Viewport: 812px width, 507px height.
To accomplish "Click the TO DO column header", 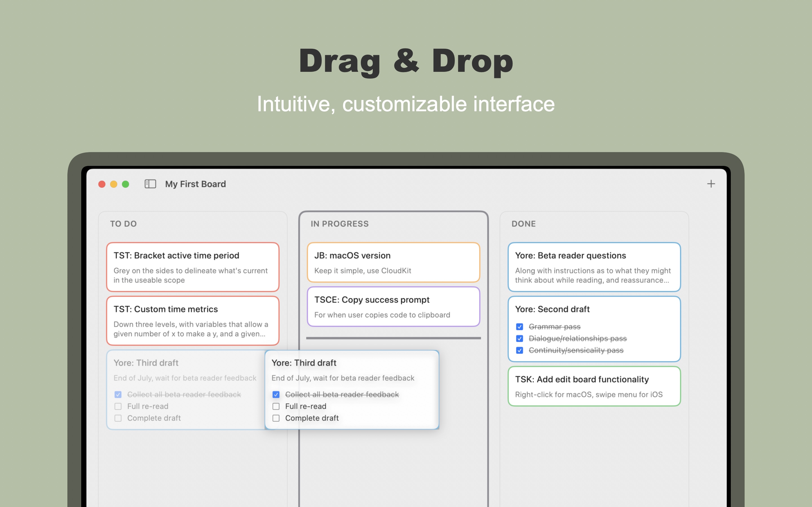I will pyautogui.click(x=123, y=223).
